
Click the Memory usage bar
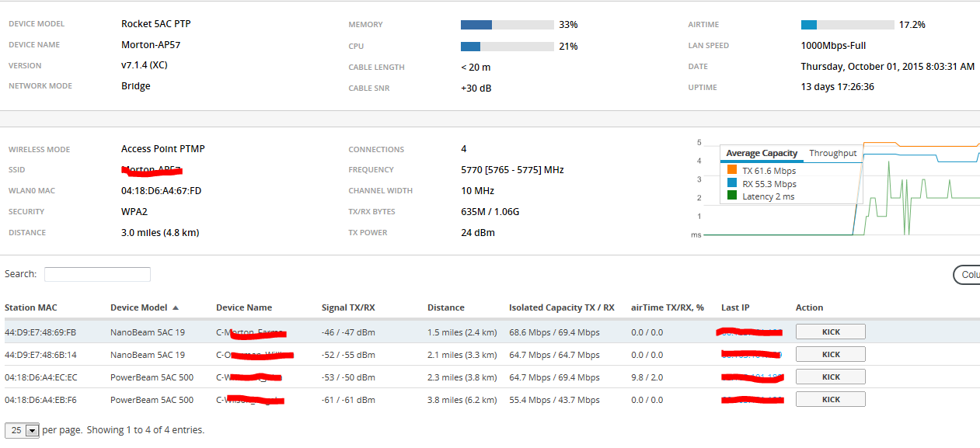pos(507,25)
